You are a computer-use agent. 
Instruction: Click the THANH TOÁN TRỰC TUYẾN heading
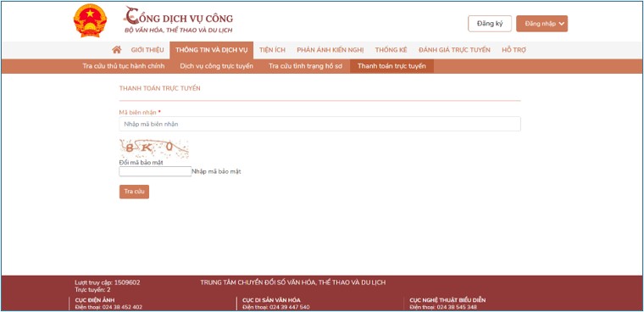(160, 88)
